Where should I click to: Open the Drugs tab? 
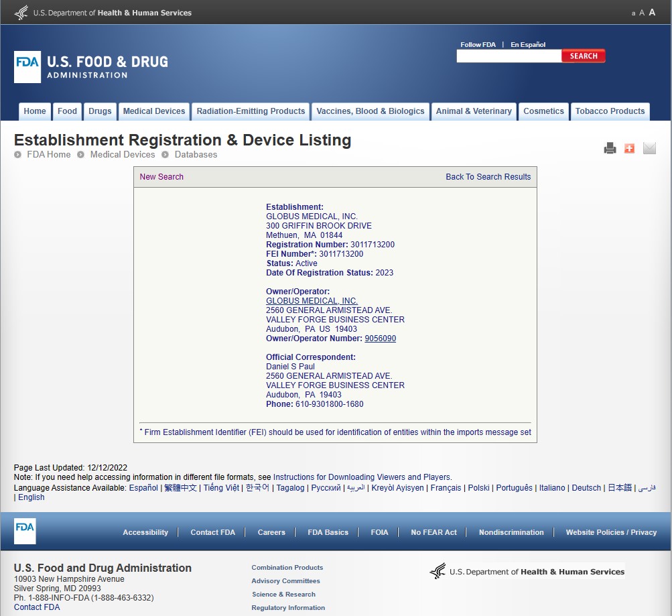100,111
